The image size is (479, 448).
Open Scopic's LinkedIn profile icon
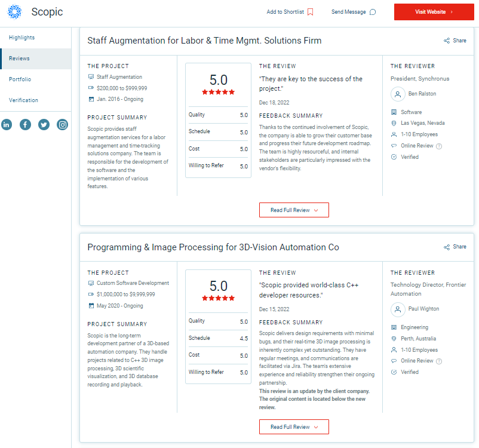[7, 125]
